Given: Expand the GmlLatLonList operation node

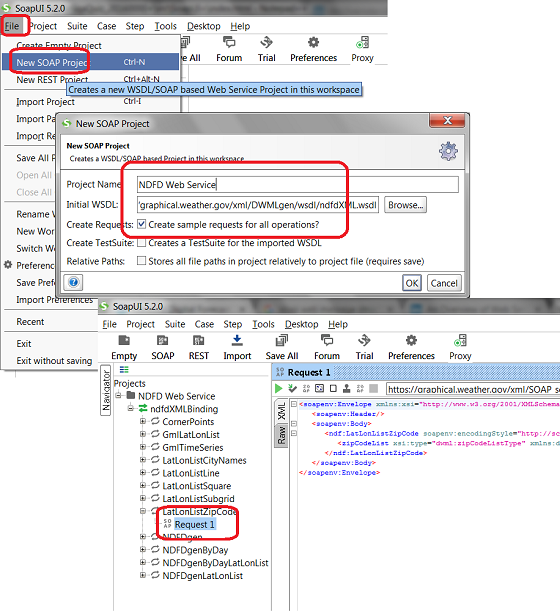Looking at the screenshot, I should (143, 434).
